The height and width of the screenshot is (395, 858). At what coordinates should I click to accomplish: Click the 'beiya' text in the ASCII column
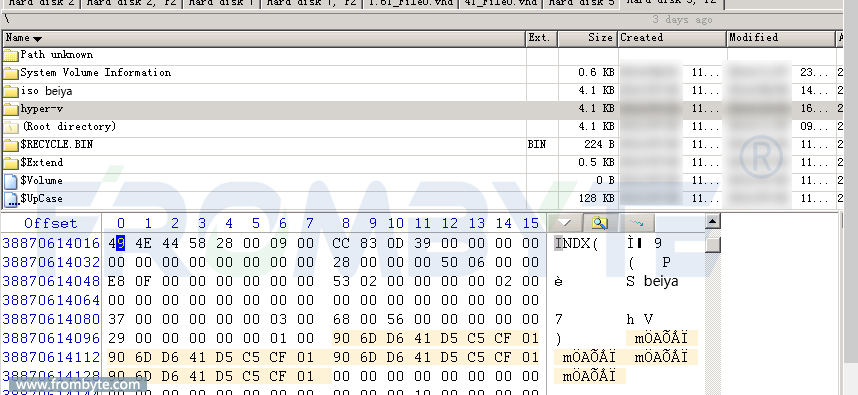coord(661,281)
